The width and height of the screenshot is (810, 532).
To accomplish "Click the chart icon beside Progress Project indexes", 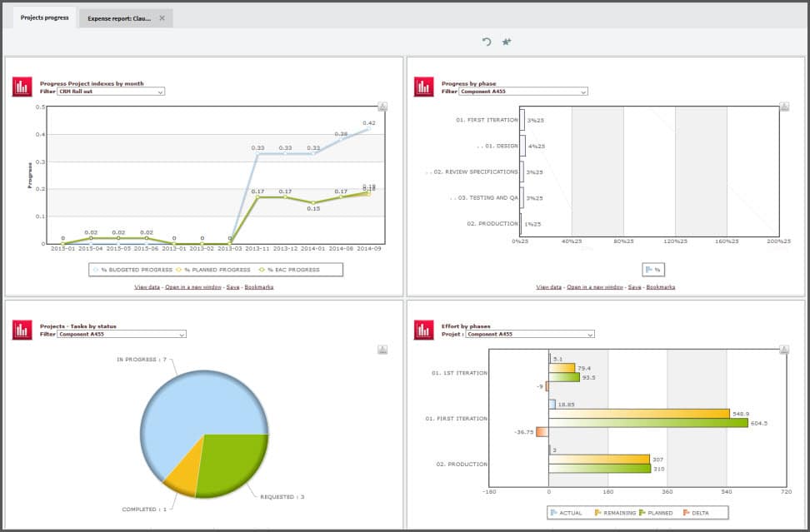I will tap(22, 87).
